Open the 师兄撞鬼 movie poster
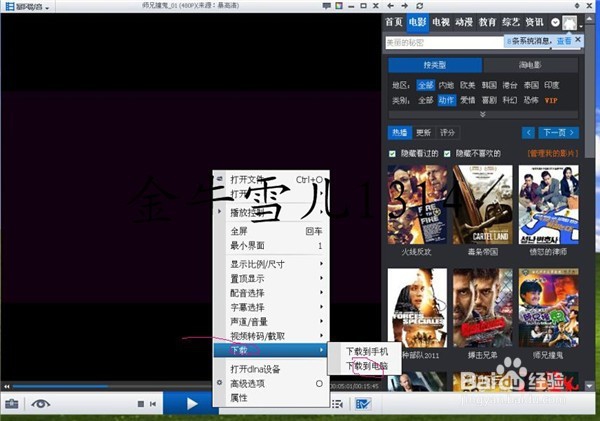This screenshot has width=600, height=421. click(548, 308)
